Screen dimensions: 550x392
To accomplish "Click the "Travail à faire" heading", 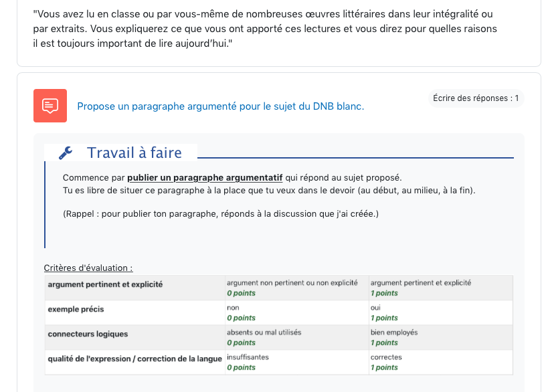I will pyautogui.click(x=134, y=153).
